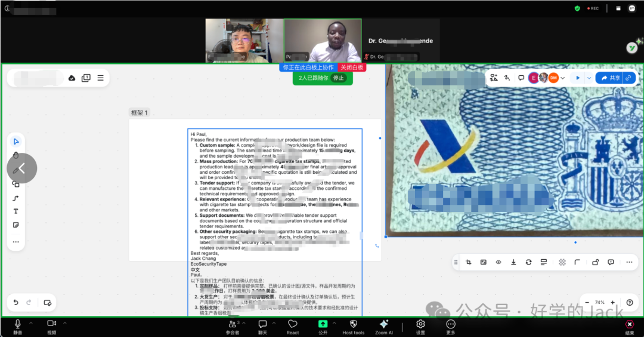Click the DM collaborator avatar

[553, 78]
